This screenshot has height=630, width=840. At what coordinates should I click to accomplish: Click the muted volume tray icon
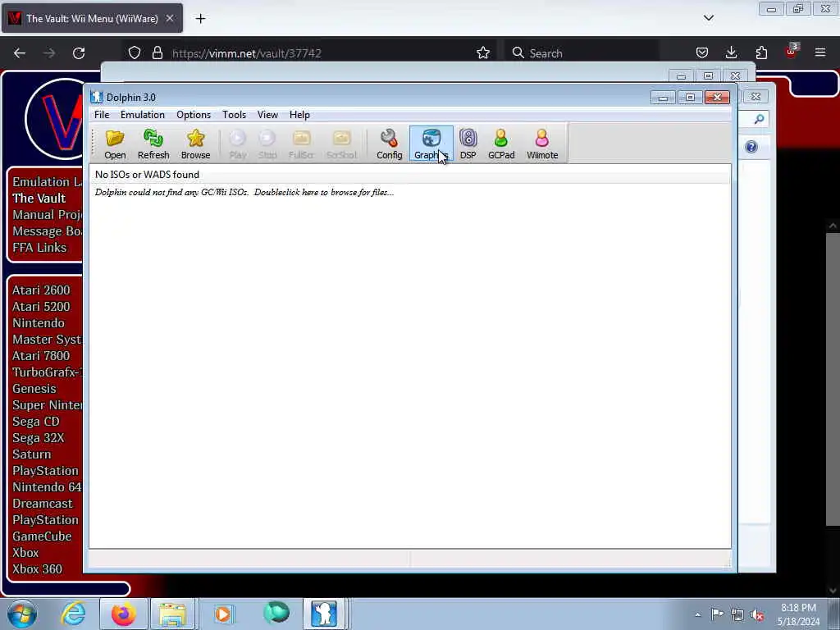757,614
